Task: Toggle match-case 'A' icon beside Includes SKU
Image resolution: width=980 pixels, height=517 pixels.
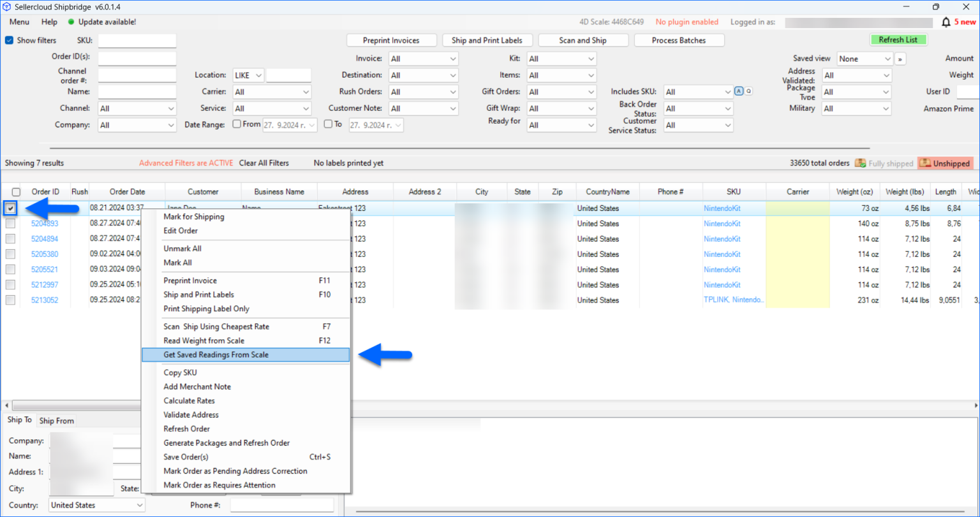Action: 739,91
